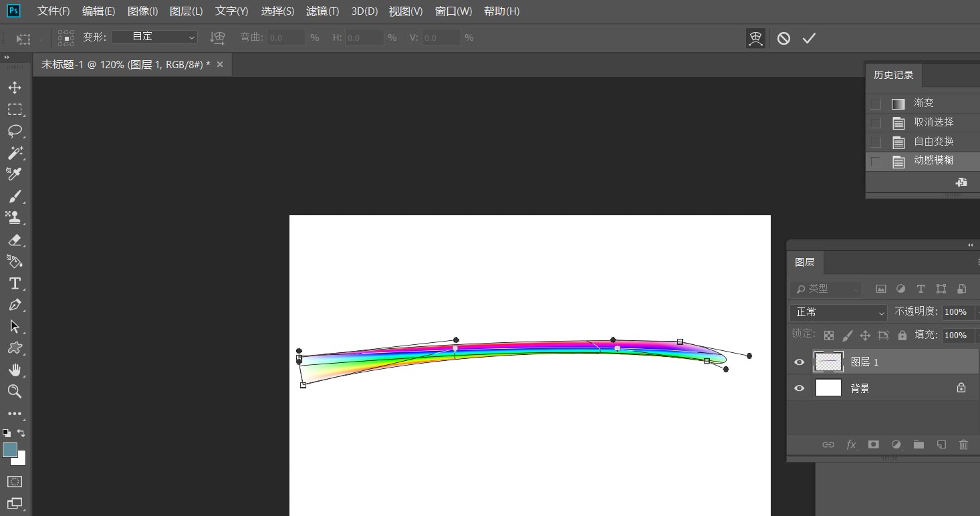Image resolution: width=980 pixels, height=516 pixels.
Task: Expand the toolbar double arrow
Action: coord(7,57)
